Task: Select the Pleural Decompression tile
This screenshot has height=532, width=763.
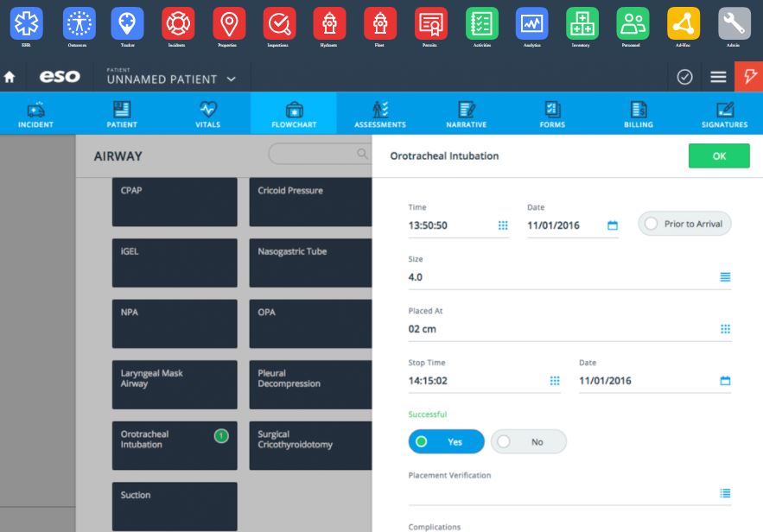Action: tap(310, 384)
